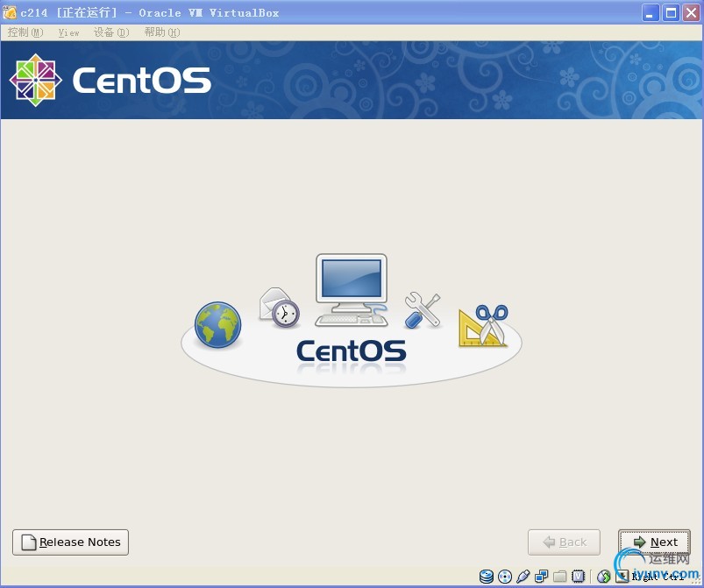Open the Release Notes

tap(70, 542)
